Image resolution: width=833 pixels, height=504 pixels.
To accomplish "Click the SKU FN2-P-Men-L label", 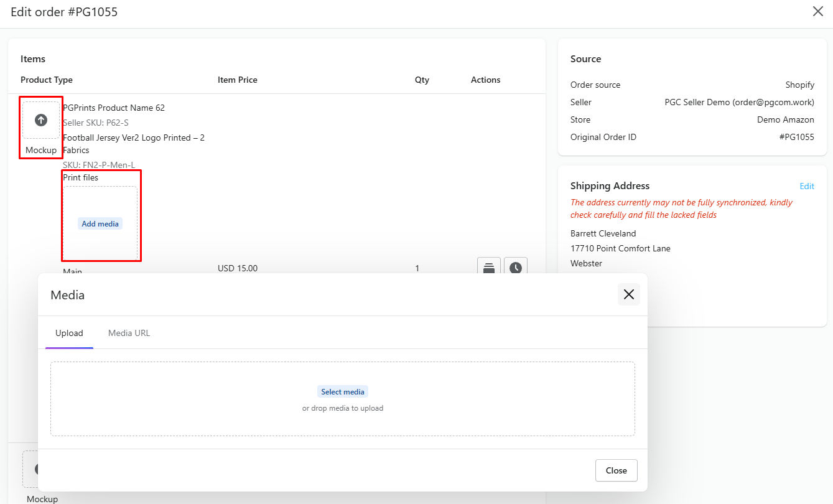I will pyautogui.click(x=99, y=165).
